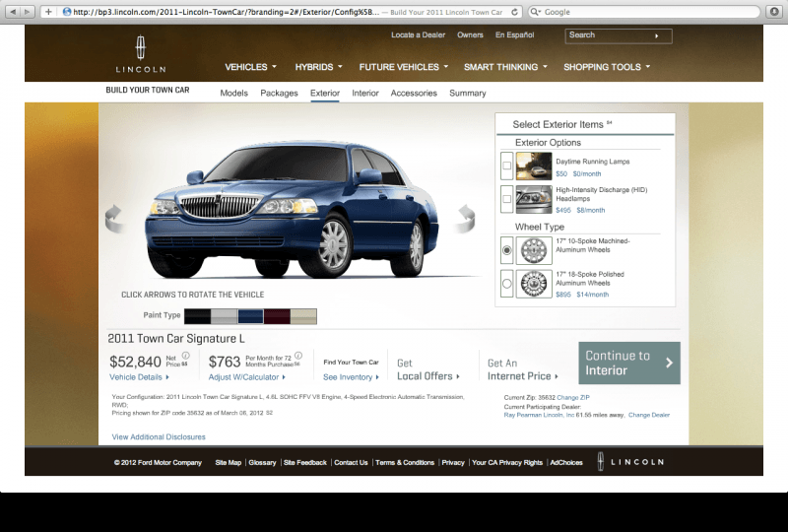This screenshot has width=788, height=532.
Task: Open the Site Feedback footer link
Action: [305, 463]
